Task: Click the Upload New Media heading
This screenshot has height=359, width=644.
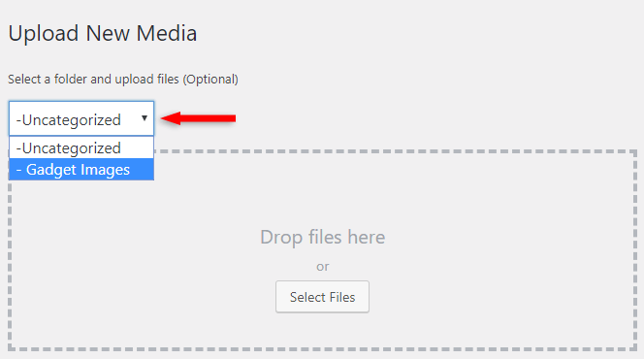Action: click(103, 33)
